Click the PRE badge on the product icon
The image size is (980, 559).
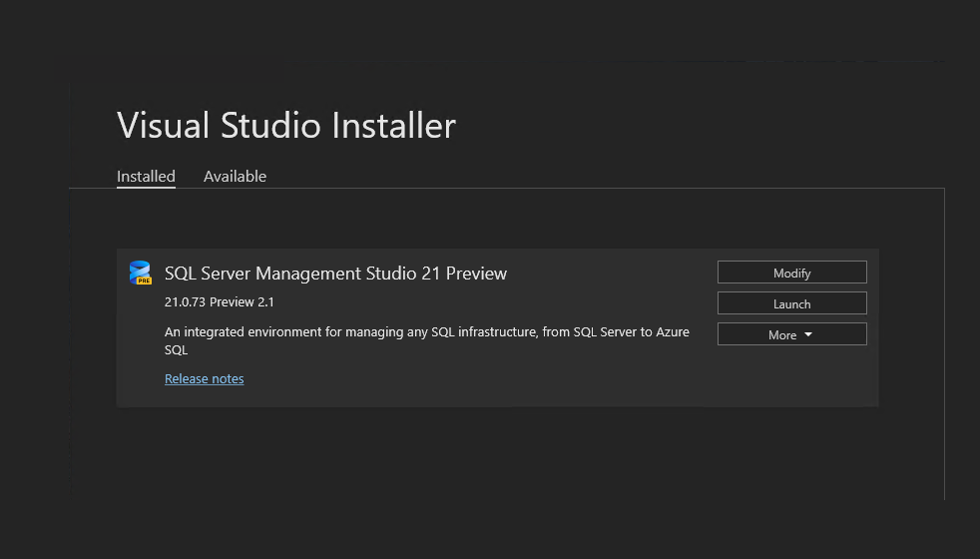(x=144, y=280)
